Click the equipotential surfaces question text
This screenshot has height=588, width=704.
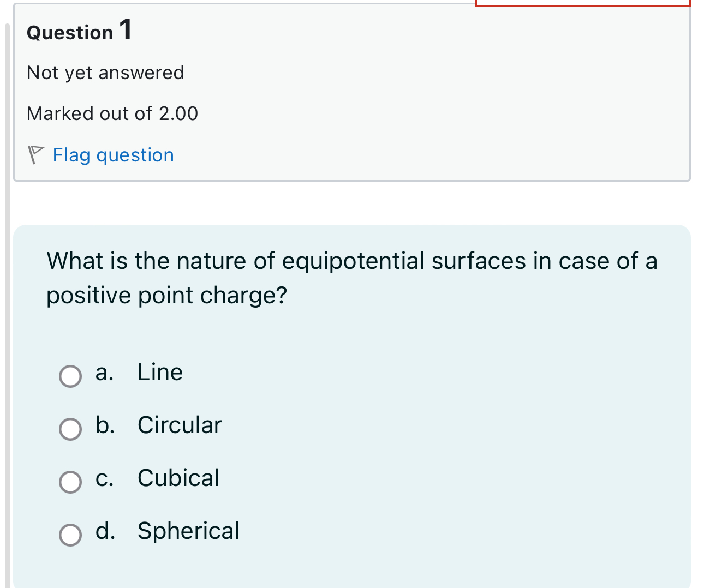(x=351, y=277)
